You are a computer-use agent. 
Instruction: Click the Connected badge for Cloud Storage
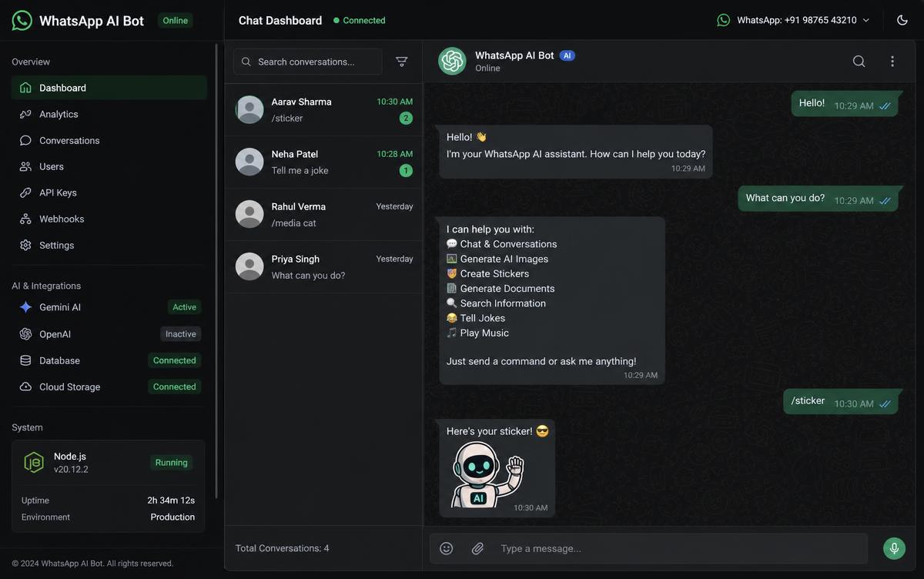point(175,387)
